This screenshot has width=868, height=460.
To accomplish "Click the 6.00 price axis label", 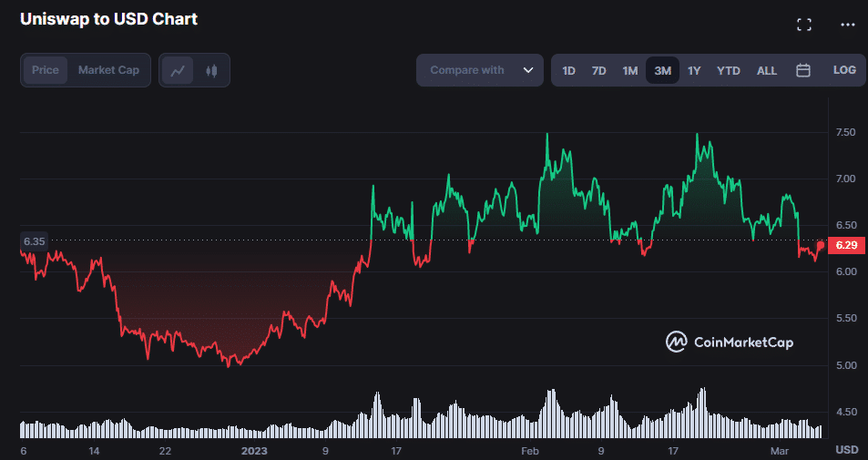I will pos(844,271).
